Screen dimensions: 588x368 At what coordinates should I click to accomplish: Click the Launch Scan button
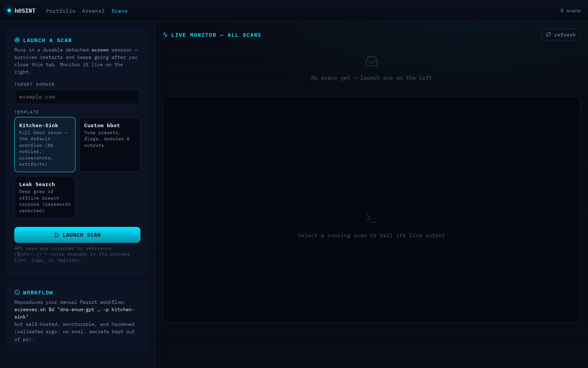[77, 235]
